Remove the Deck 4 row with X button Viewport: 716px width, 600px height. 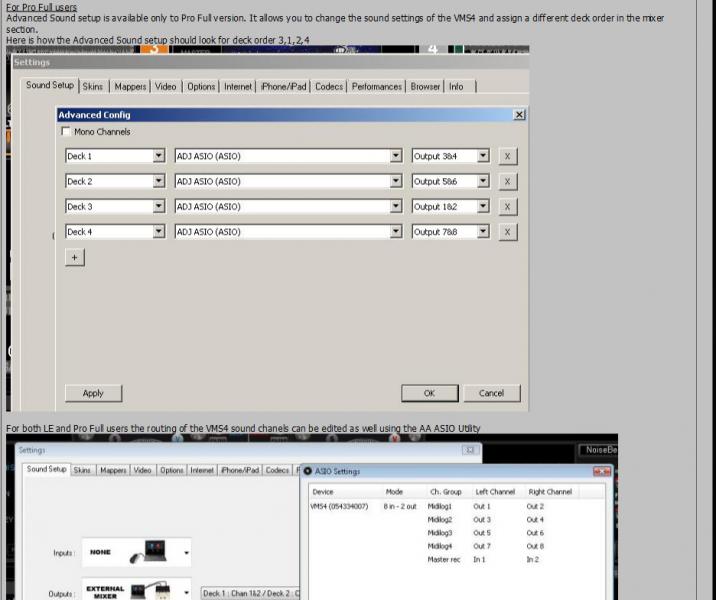[x=507, y=232]
